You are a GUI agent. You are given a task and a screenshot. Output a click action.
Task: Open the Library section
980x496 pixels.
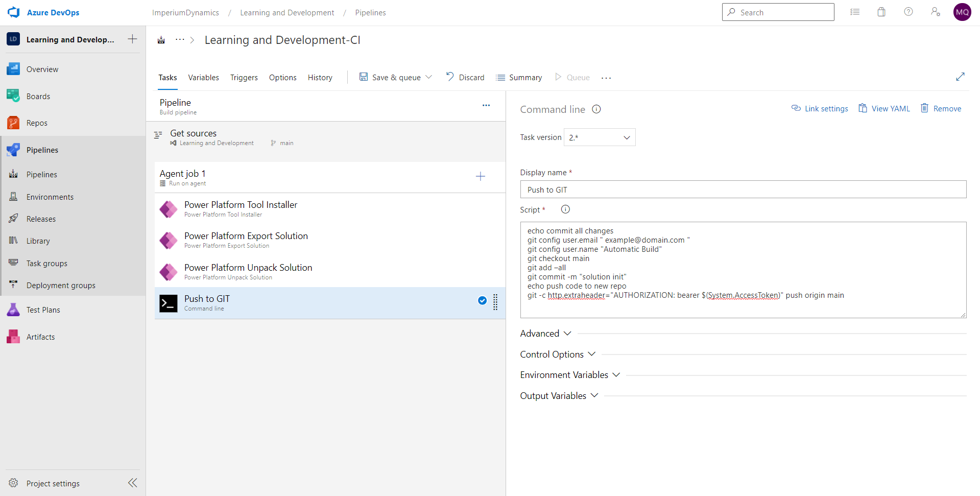pos(38,241)
